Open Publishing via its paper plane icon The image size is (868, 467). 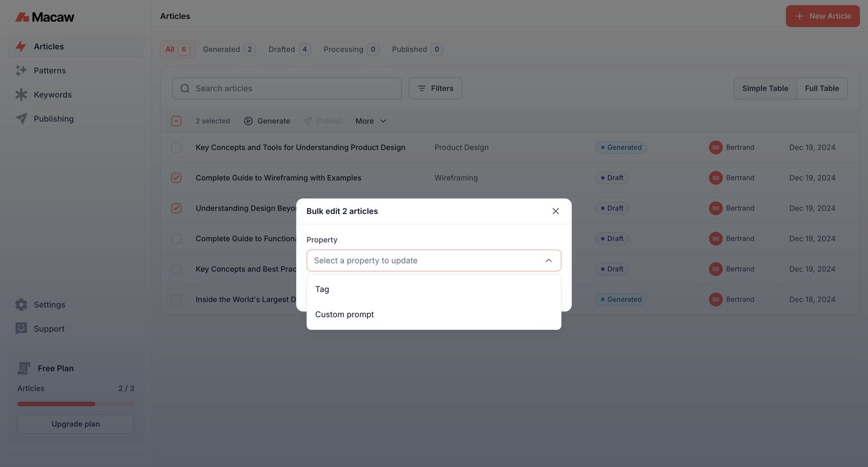[21, 119]
